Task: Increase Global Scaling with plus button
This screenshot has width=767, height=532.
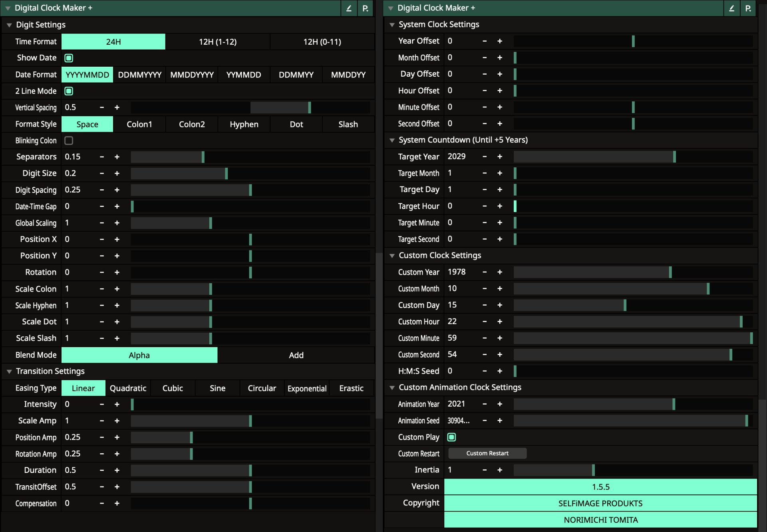Action: [117, 223]
